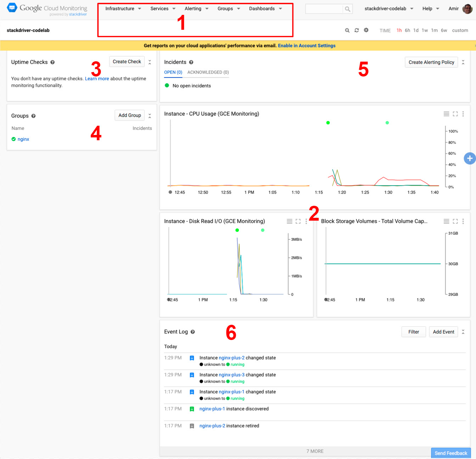Open the settings gear icon

point(366,30)
